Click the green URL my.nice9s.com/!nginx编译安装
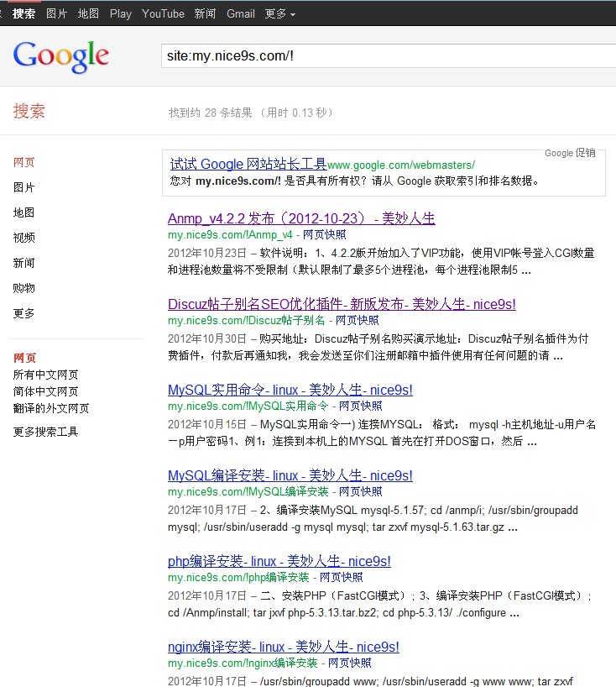Screen dimensions: 616x687 (x=243, y=663)
